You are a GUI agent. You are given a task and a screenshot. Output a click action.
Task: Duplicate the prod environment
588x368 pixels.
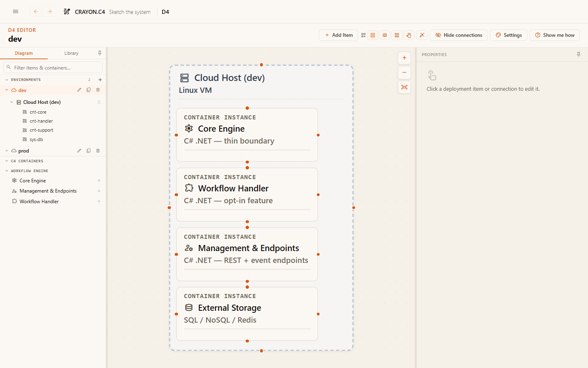[x=89, y=151]
